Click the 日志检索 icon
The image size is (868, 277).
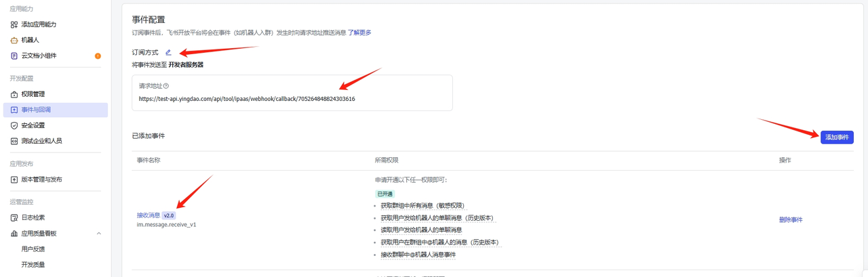pyautogui.click(x=14, y=217)
